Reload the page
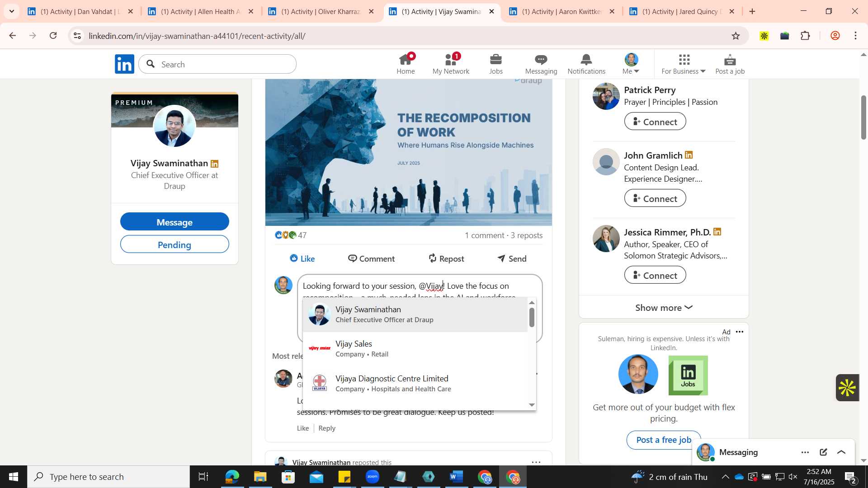868x488 pixels. click(x=53, y=36)
